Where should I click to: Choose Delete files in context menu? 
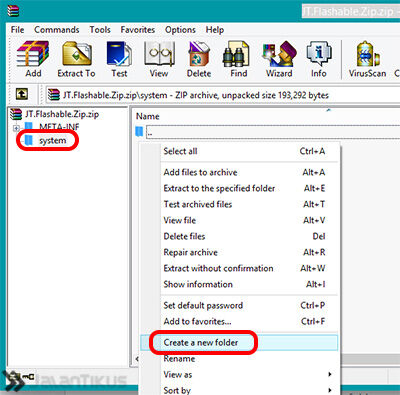coord(239,236)
